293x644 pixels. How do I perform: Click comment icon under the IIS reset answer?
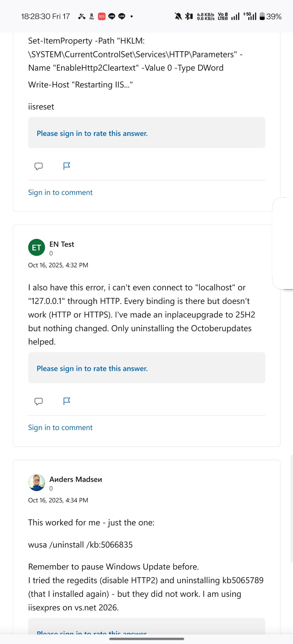tap(38, 166)
